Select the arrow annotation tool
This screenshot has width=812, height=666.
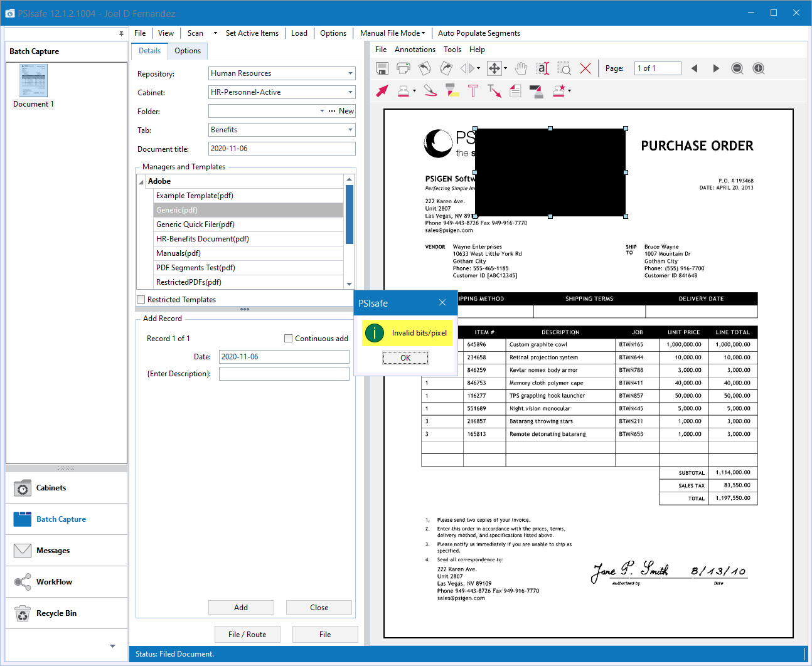[382, 91]
